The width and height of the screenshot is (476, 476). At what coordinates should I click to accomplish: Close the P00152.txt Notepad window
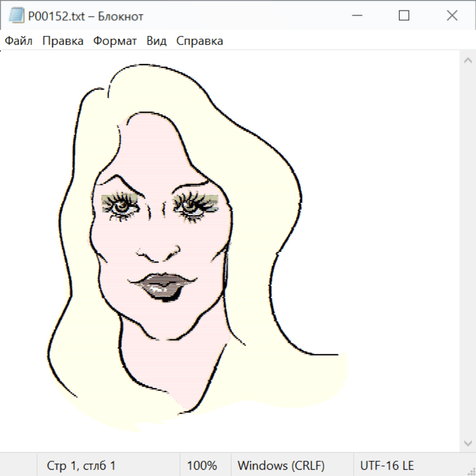452,16
